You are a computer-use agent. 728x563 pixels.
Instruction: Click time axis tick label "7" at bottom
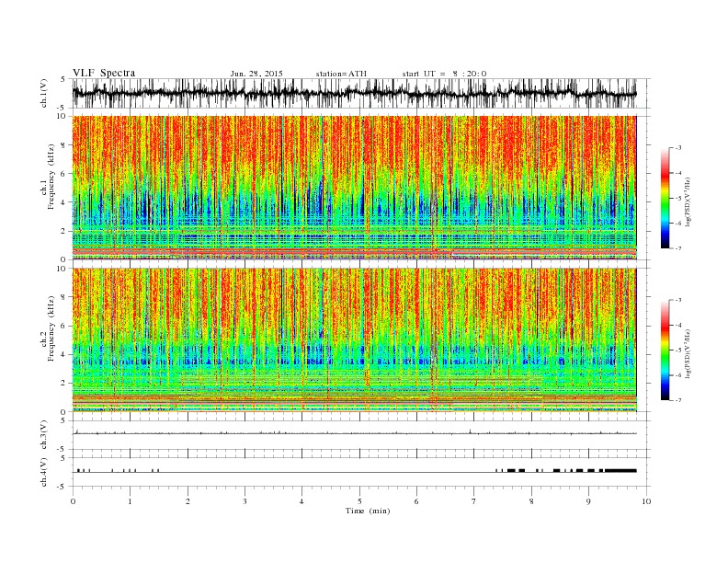click(474, 501)
